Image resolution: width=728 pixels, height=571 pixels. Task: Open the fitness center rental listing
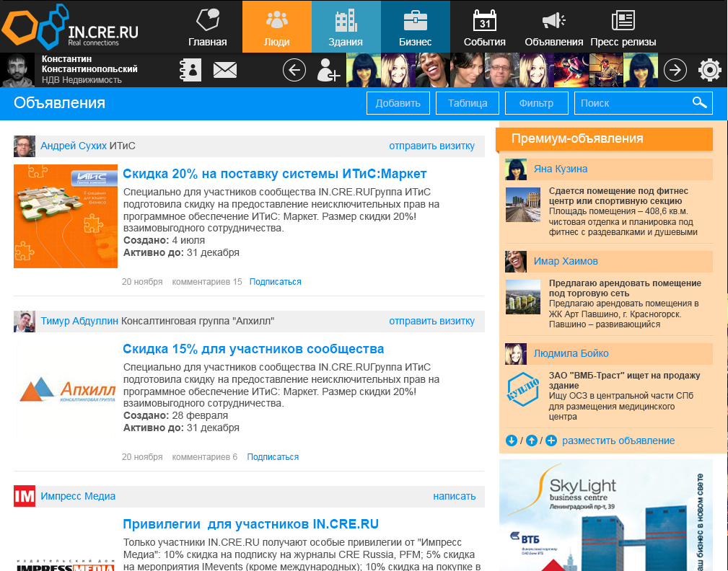[x=618, y=196]
